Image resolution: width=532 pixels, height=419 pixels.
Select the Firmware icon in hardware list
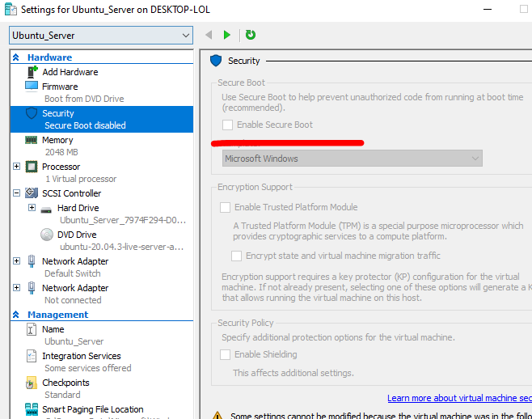coord(32,86)
